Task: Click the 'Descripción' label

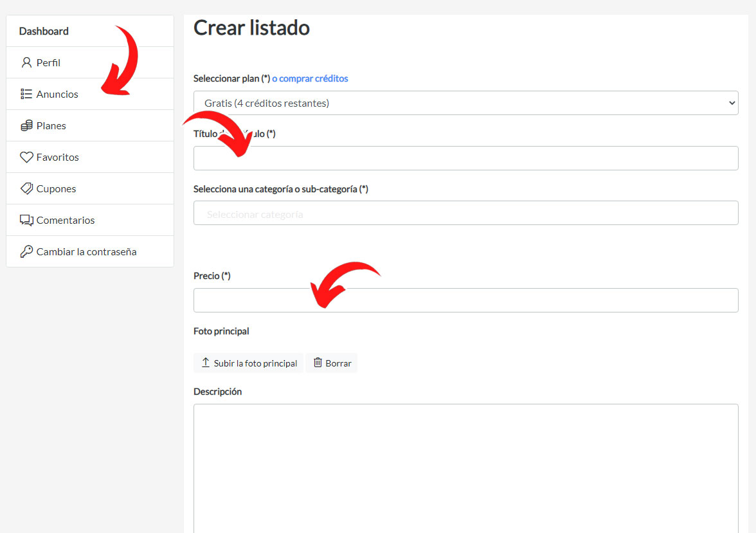Action: pos(218,392)
